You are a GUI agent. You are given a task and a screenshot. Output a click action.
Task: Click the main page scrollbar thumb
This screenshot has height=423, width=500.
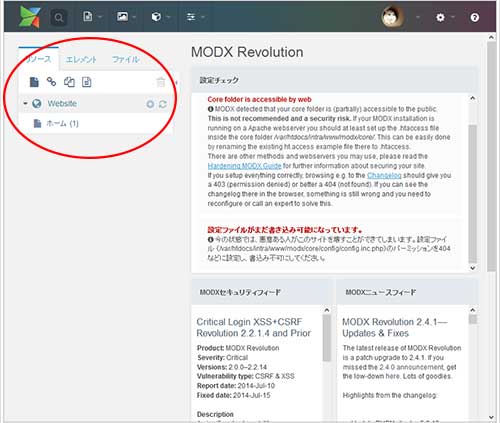pos(491,156)
